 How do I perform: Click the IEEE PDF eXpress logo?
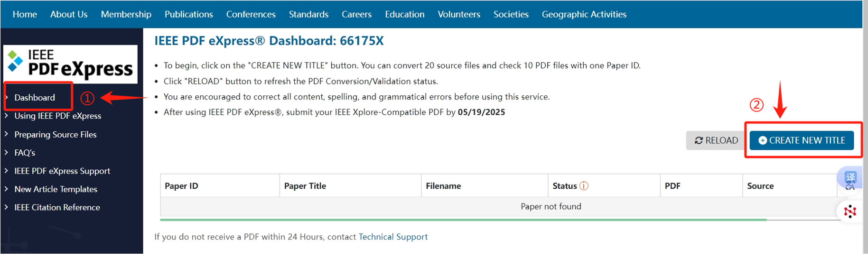70,64
